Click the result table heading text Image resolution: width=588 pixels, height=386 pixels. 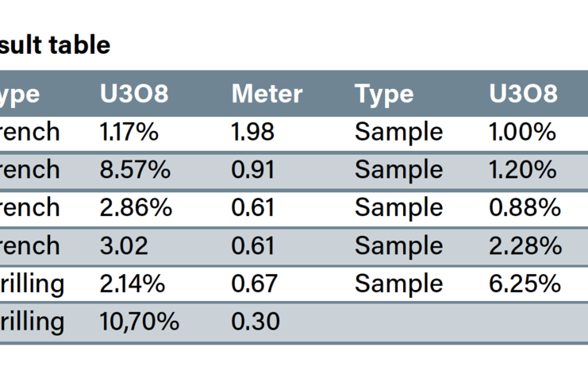pos(56,46)
